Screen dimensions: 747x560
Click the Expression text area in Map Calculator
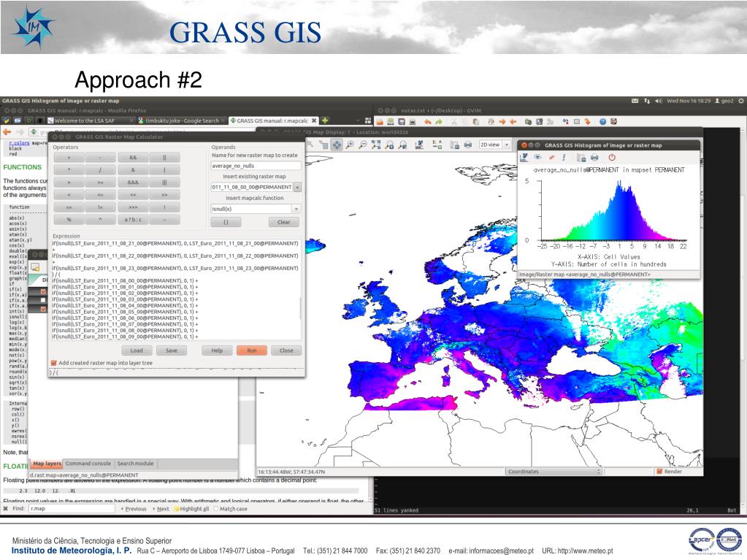[175, 290]
